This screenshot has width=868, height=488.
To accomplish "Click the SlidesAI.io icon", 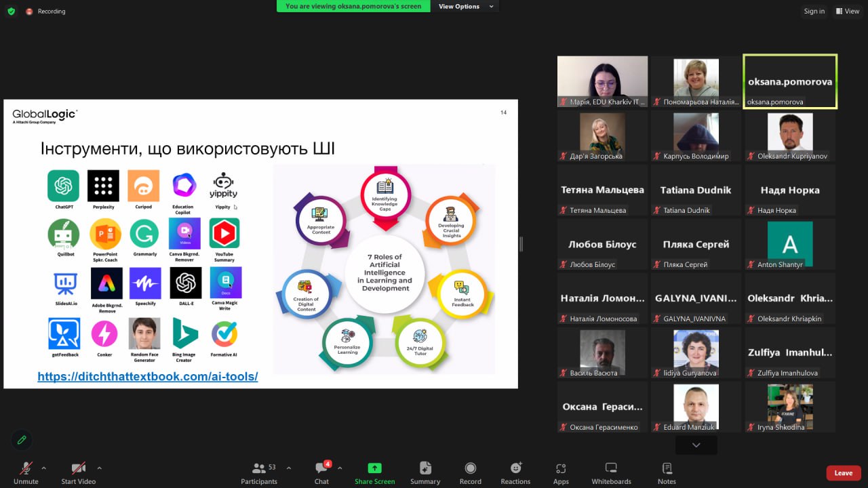I will click(x=66, y=283).
